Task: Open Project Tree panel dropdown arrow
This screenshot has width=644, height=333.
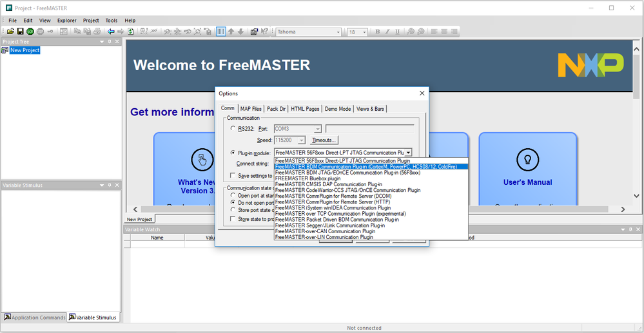Action: (102, 42)
